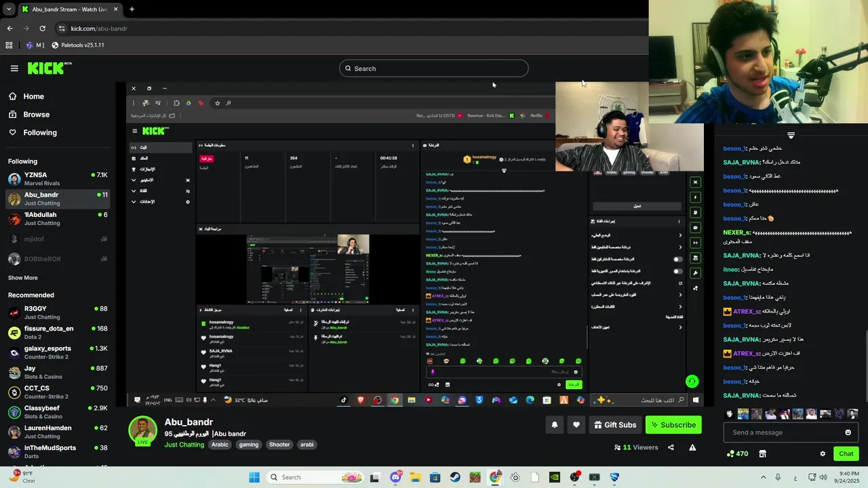Open LaurenHamden recommended channel

[58, 432]
